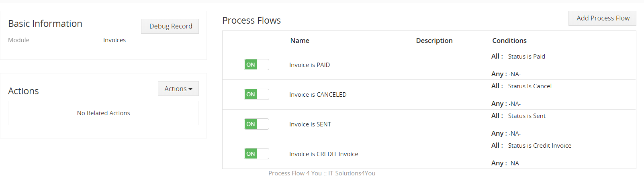
Task: Click the Name column header
Action: (300, 41)
